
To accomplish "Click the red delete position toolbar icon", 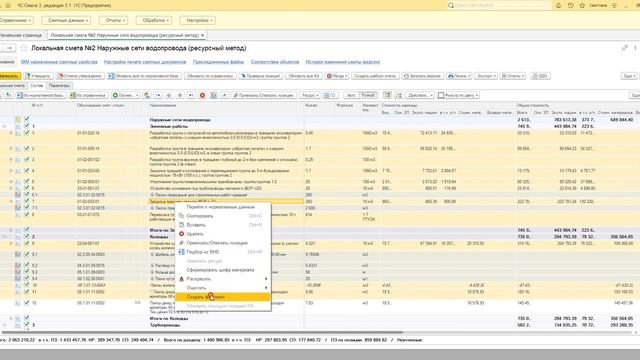I will [x=202, y=95].
